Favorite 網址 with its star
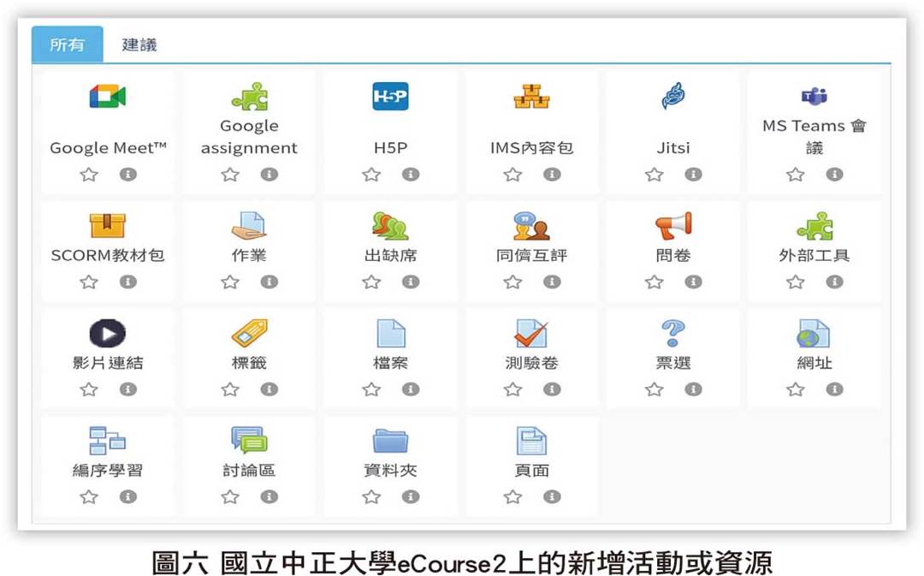The height and width of the screenshot is (576, 924). 796,389
